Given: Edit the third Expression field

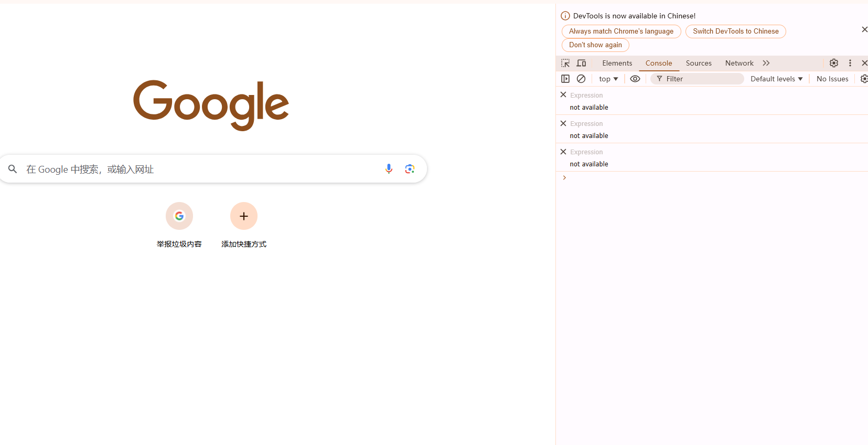Looking at the screenshot, I should click(x=586, y=152).
